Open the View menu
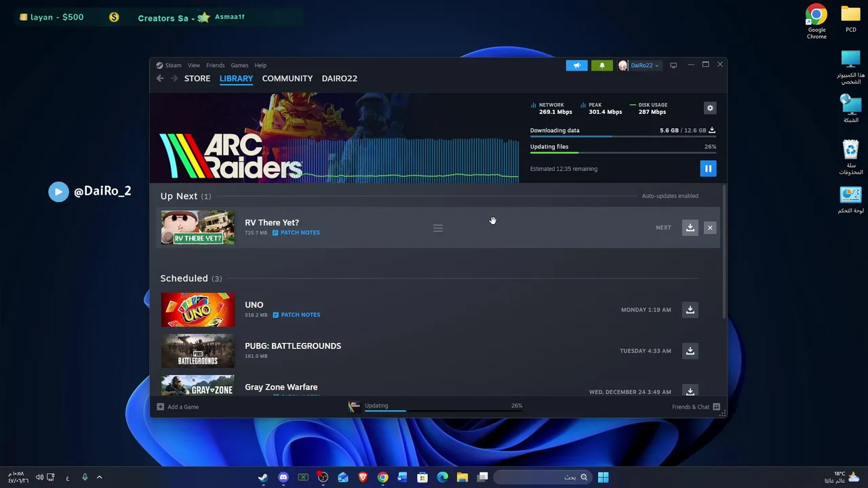868x488 pixels. pyautogui.click(x=194, y=65)
